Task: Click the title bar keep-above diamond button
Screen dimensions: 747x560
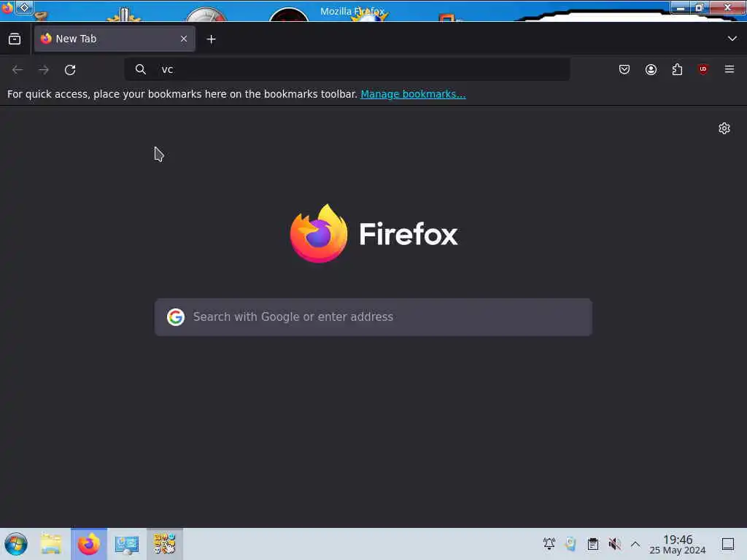Action: point(24,7)
